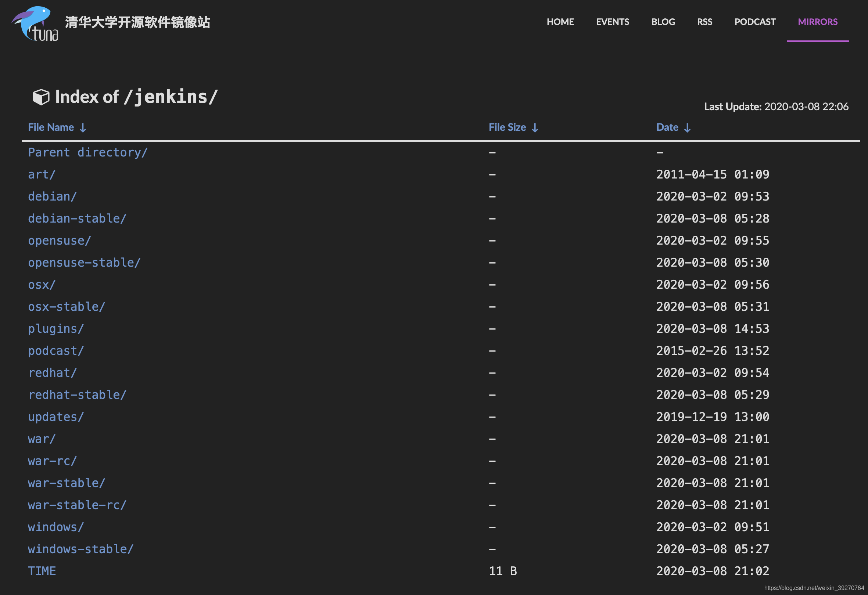This screenshot has height=595, width=868.
Task: Go to Parent directory
Action: [87, 152]
